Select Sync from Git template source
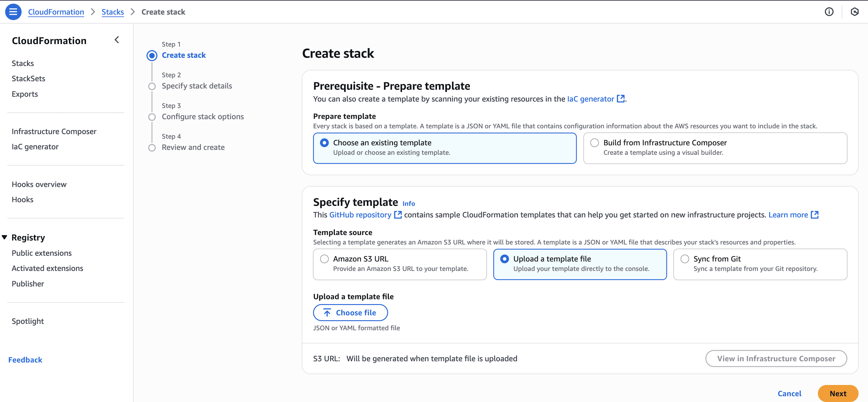868x402 pixels. 684,259
